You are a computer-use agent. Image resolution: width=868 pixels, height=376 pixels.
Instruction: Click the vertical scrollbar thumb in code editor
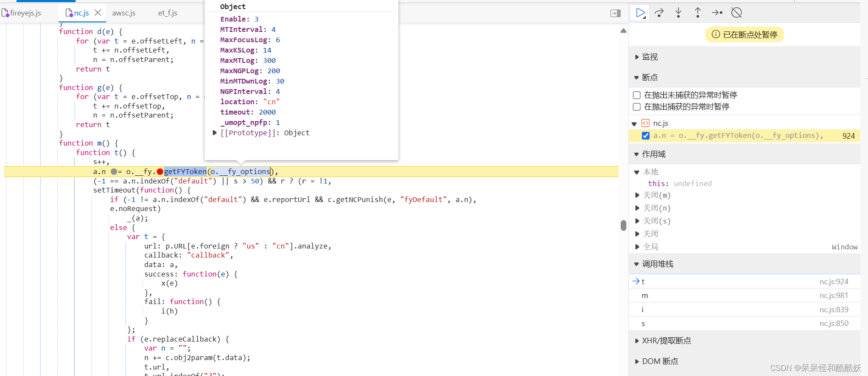(x=623, y=226)
